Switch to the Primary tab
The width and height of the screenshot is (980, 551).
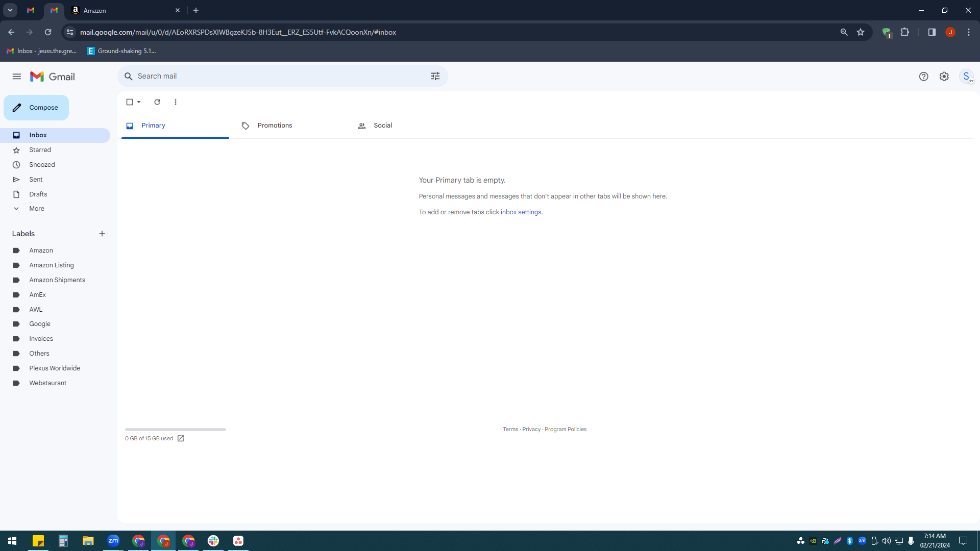(x=175, y=126)
